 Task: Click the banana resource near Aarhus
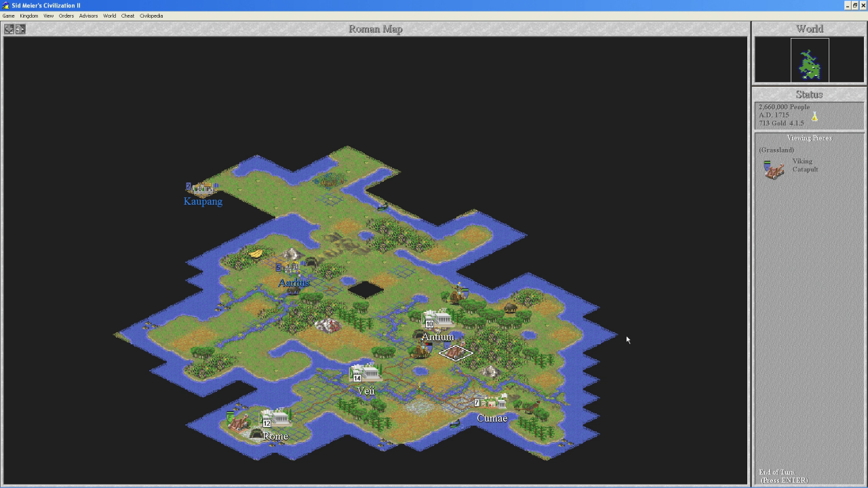pyautogui.click(x=256, y=254)
